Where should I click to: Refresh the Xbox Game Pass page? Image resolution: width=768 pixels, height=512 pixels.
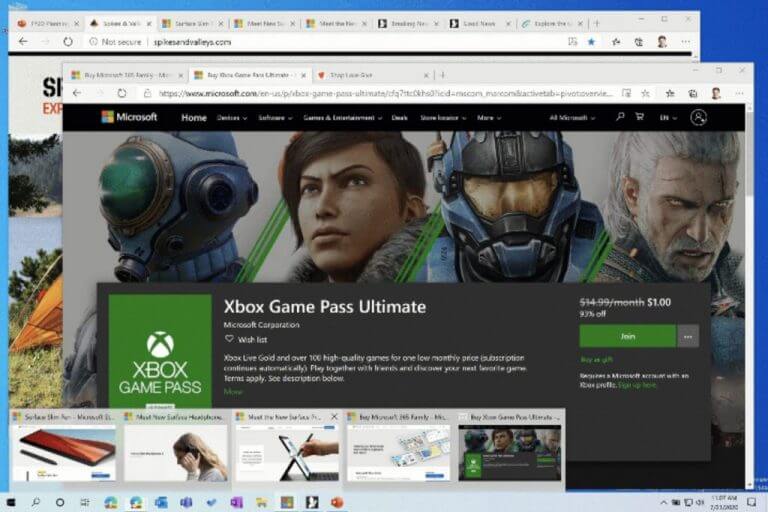[121, 93]
